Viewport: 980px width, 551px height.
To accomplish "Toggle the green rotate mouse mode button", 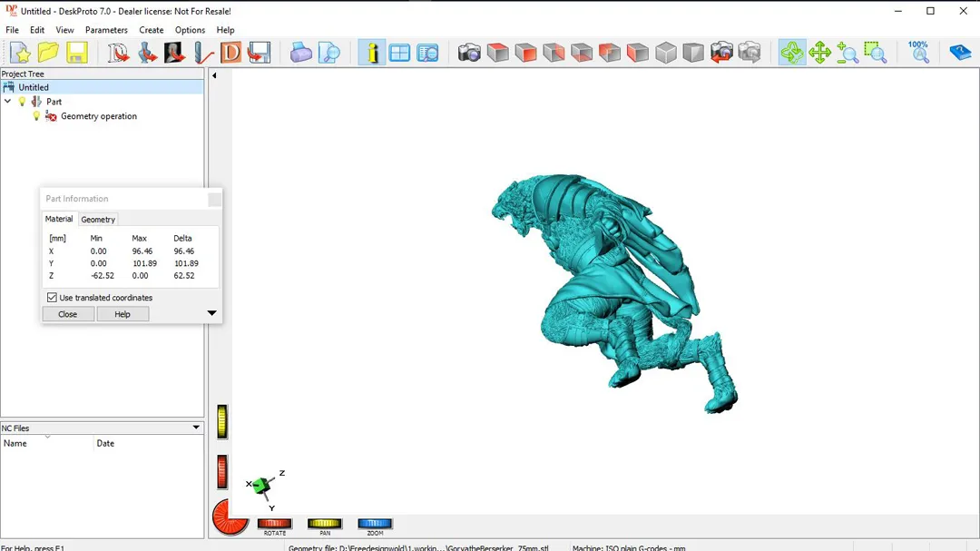I will click(x=792, y=53).
